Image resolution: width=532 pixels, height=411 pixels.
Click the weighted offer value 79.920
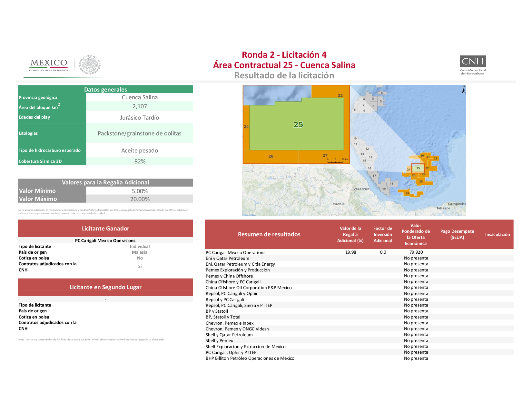pos(416,252)
